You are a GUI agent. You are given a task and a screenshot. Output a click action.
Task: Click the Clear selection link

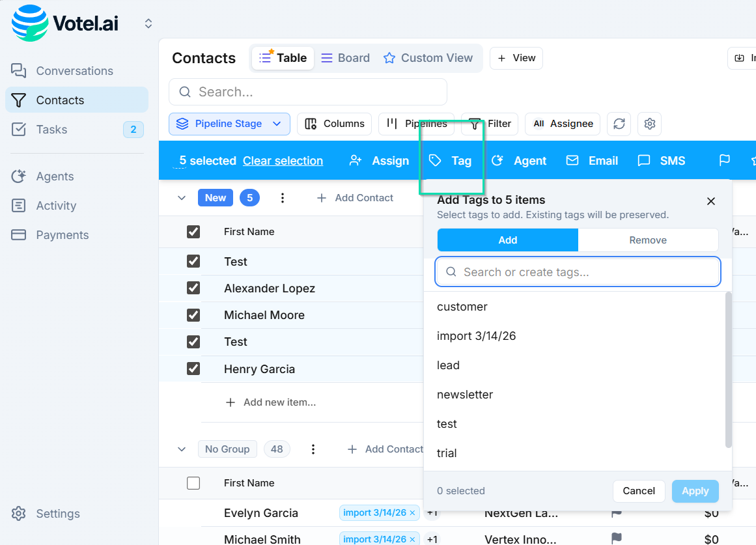[283, 160]
